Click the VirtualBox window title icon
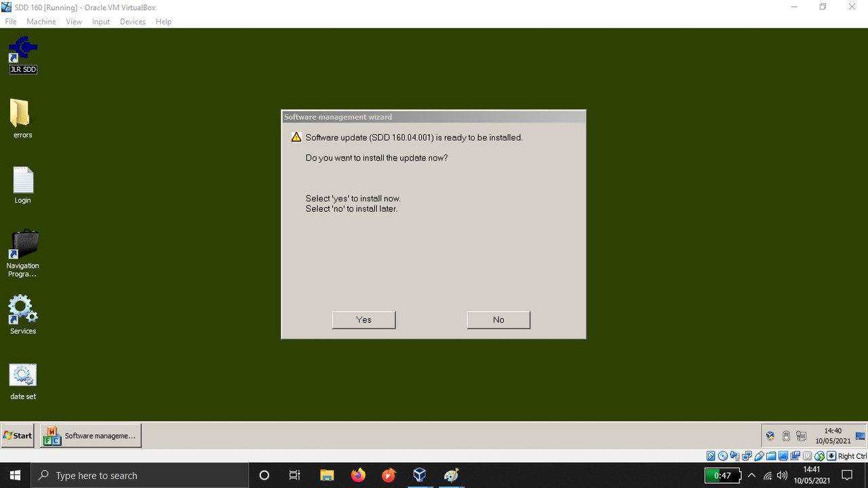The width and height of the screenshot is (868, 488). tap(7, 7)
